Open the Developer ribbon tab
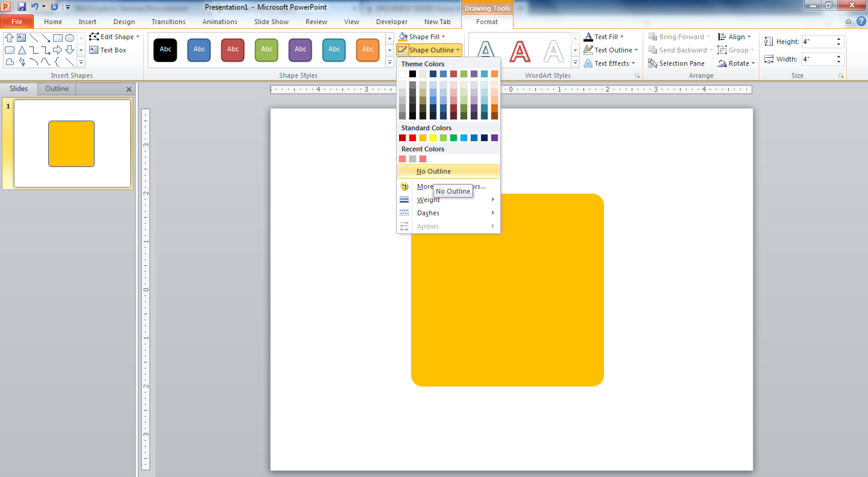Image resolution: width=868 pixels, height=477 pixels. pyautogui.click(x=392, y=22)
